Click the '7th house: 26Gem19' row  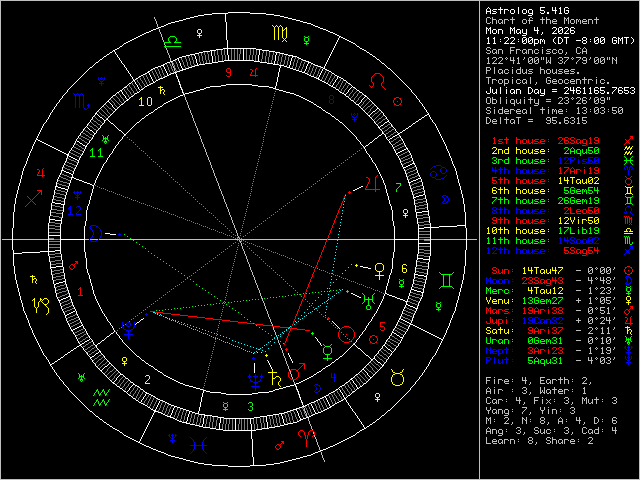coord(545,201)
